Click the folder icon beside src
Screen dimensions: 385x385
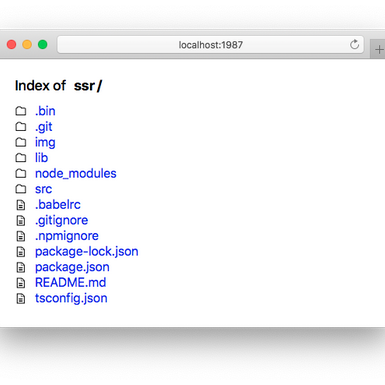coord(21,189)
